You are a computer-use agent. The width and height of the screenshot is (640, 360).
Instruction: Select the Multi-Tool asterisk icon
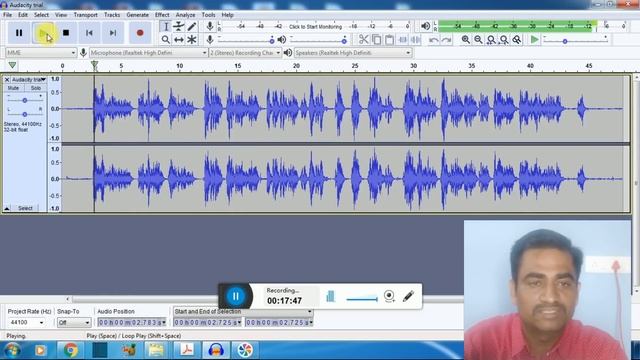click(192, 40)
